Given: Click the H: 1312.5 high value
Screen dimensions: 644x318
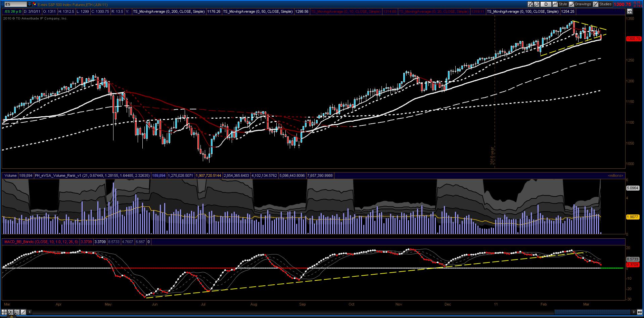Looking at the screenshot, I should 66,11.
